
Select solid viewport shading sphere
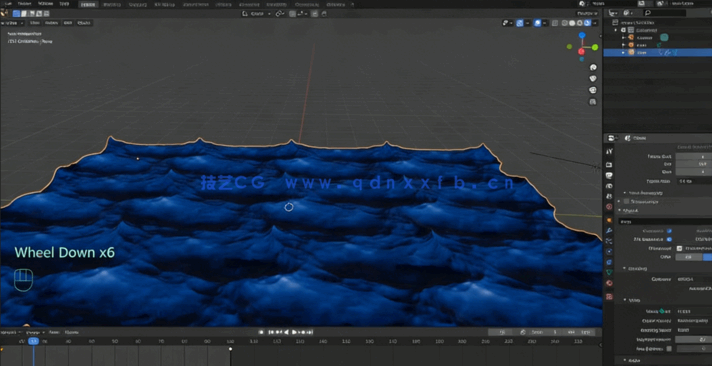[573, 23]
